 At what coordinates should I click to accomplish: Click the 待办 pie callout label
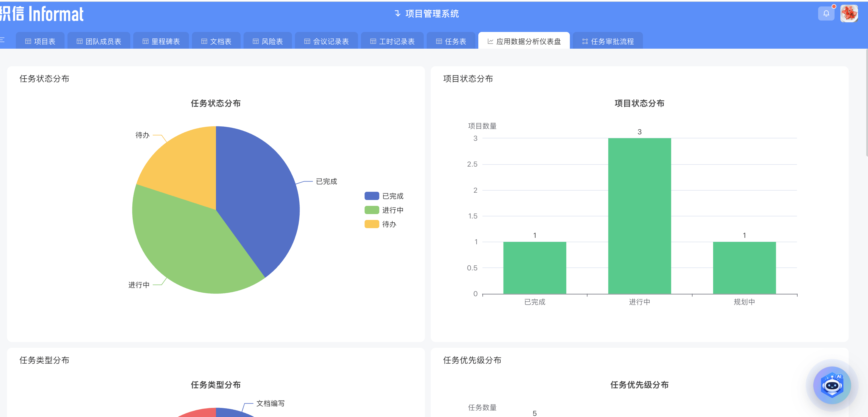point(142,135)
